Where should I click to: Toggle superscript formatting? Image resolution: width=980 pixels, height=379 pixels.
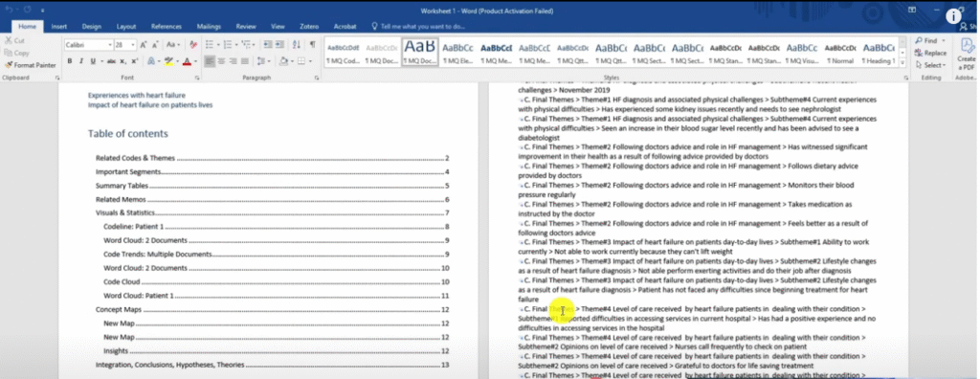(x=134, y=61)
